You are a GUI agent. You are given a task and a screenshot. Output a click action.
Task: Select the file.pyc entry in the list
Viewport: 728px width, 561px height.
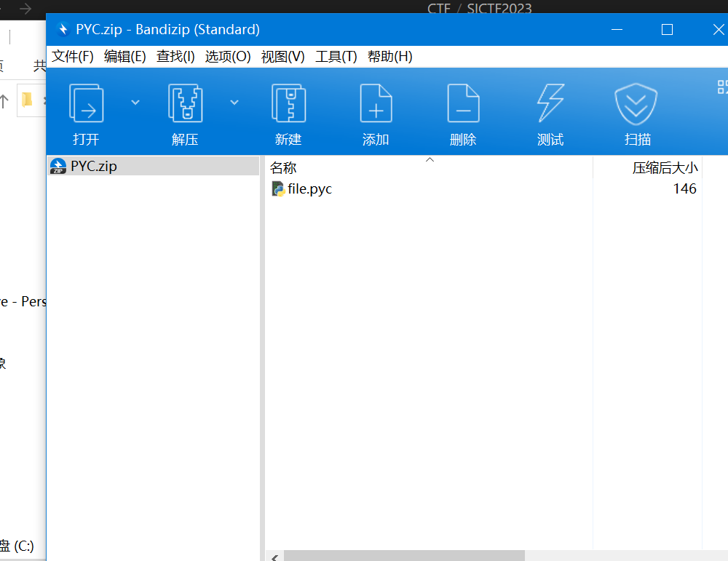[x=309, y=189]
